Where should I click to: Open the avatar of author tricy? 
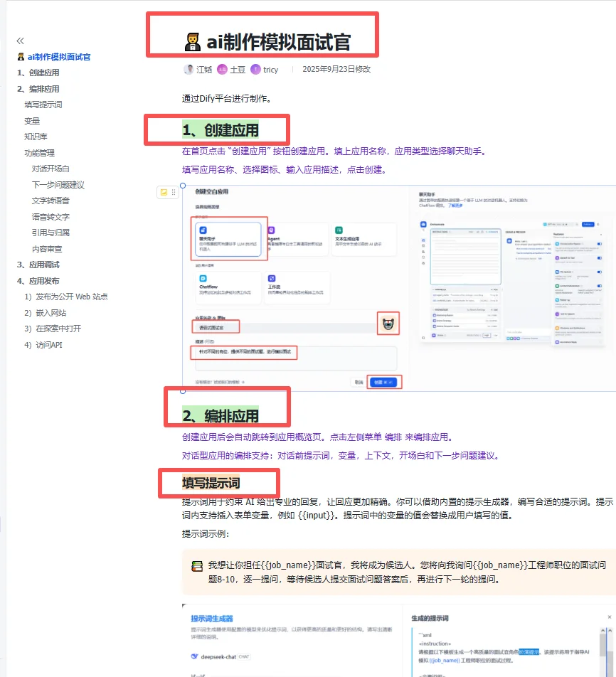click(x=256, y=70)
